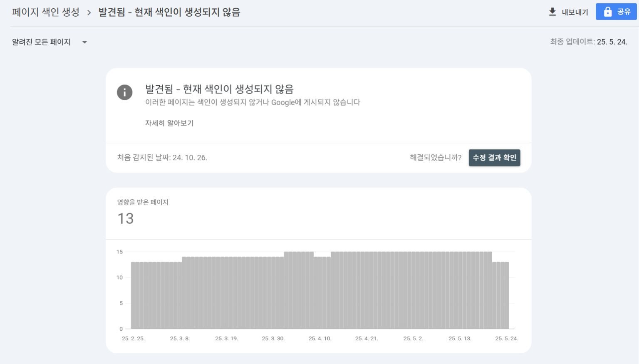639x364 pixels.
Task: Click the lock icon on the 공유 button
Action: (x=608, y=12)
